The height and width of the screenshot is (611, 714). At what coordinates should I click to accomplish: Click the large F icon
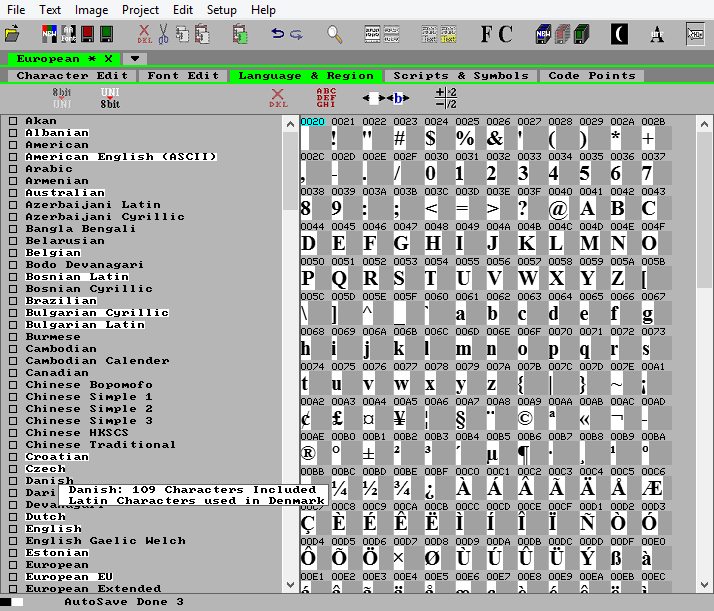[486, 34]
